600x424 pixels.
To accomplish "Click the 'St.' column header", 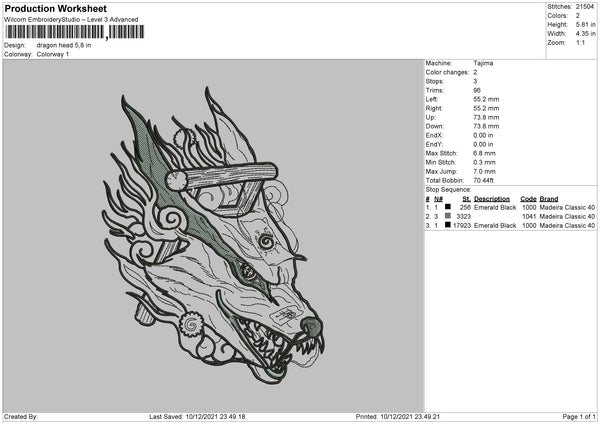I will (466, 199).
